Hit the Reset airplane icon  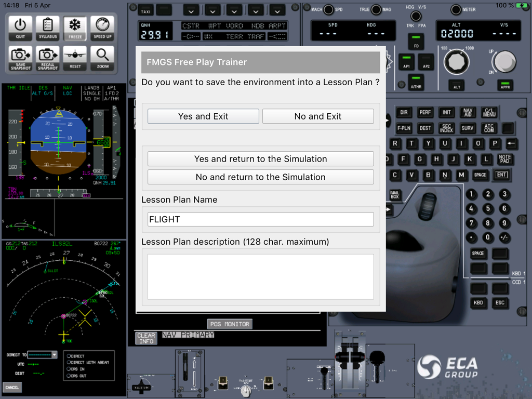click(75, 58)
